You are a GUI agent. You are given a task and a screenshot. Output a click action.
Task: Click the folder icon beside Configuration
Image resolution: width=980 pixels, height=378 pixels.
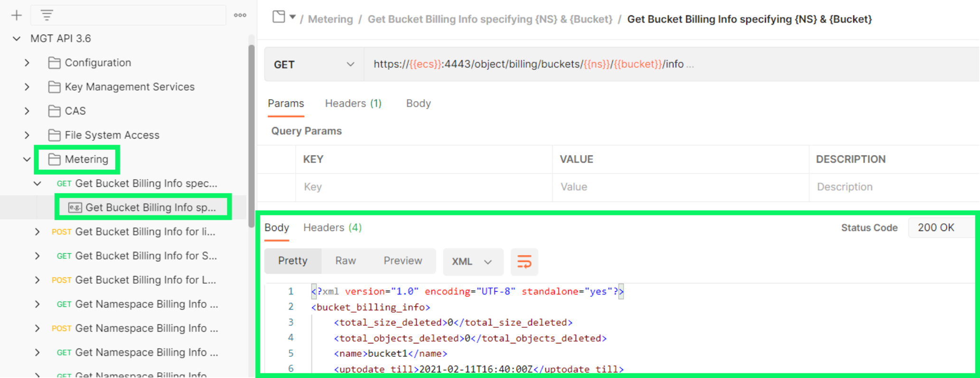tap(55, 63)
